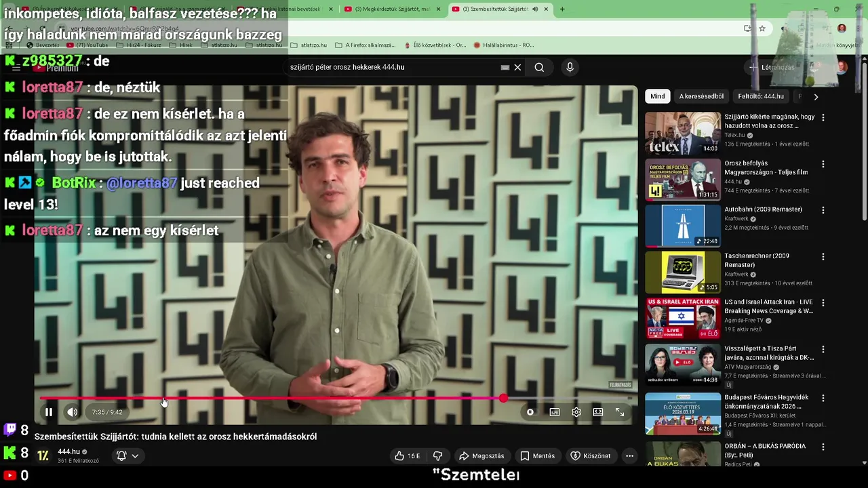Open the Orosz befolyás Magyarországon video thumbnail

click(x=683, y=180)
